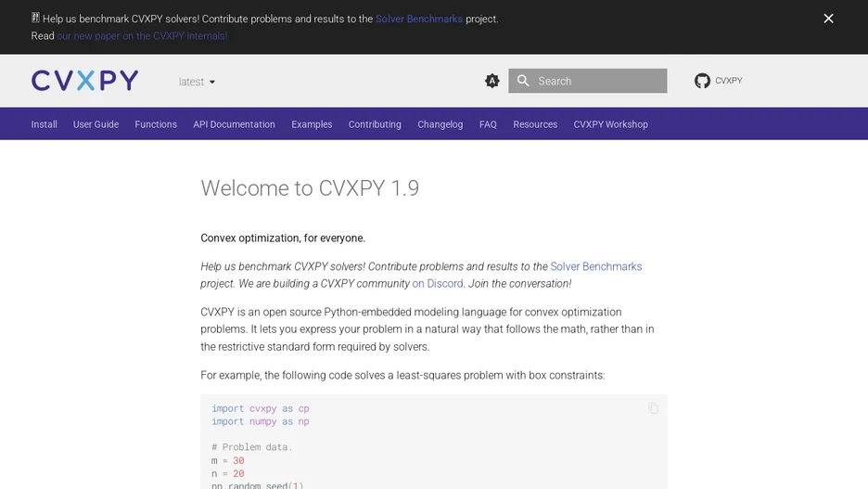Go to the User Guide tab
Screen dimensions: 868x489
pos(96,124)
